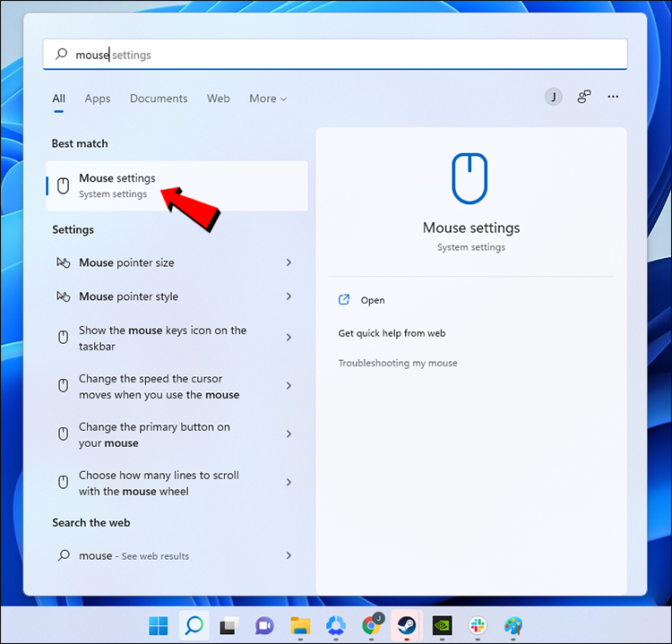This screenshot has height=644, width=672.
Task: Switch to the Documents tab
Action: point(159,99)
